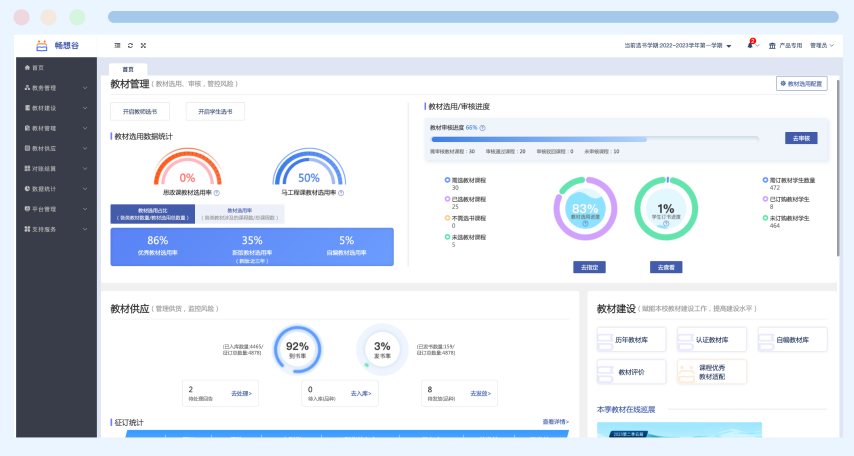
Task: Click the fullscreen toggle icon
Action: point(143,45)
